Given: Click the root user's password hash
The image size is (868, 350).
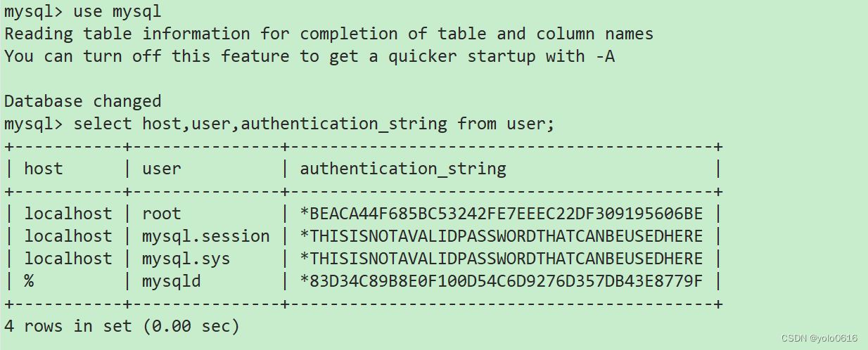Looking at the screenshot, I should click(x=501, y=214).
